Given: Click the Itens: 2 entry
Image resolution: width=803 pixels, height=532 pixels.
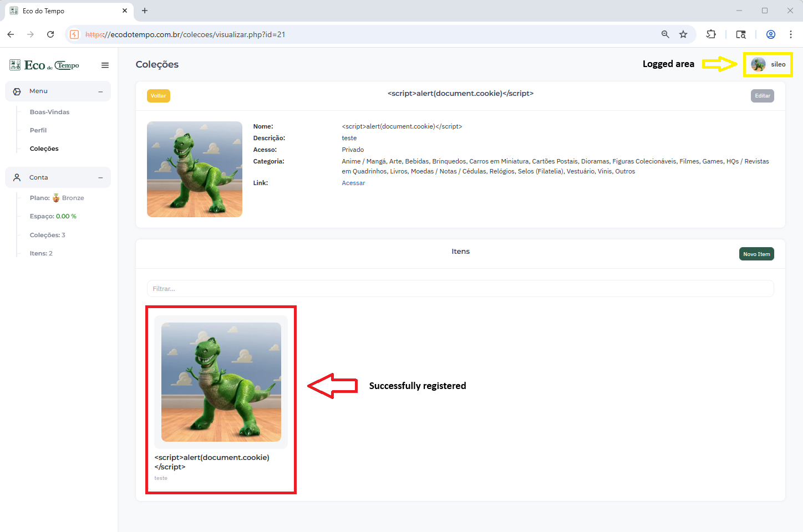Looking at the screenshot, I should [x=41, y=253].
